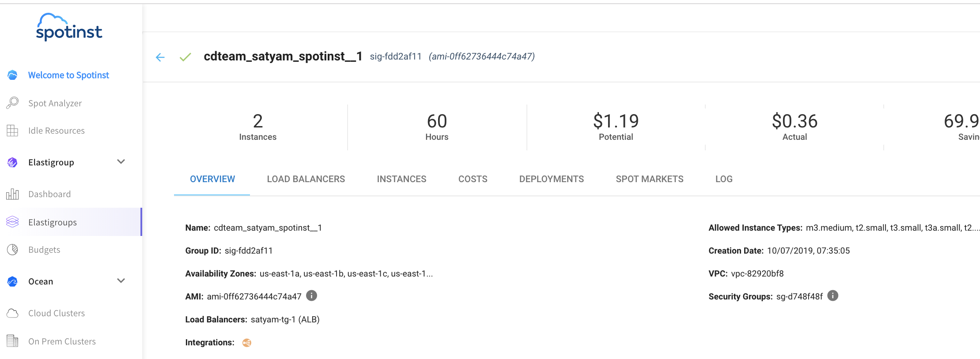The image size is (980, 359).
Task: Click Security Groups value sg-d748f48f
Action: 799,297
